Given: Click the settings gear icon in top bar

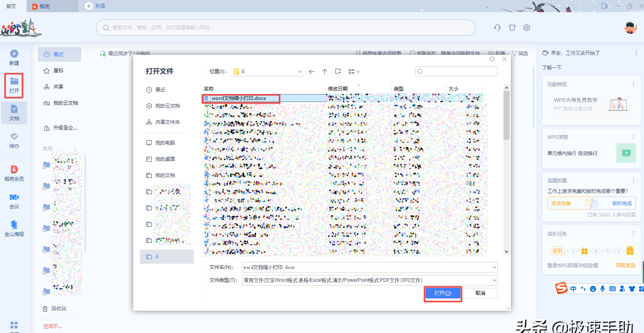Looking at the screenshot, I should click(x=527, y=28).
